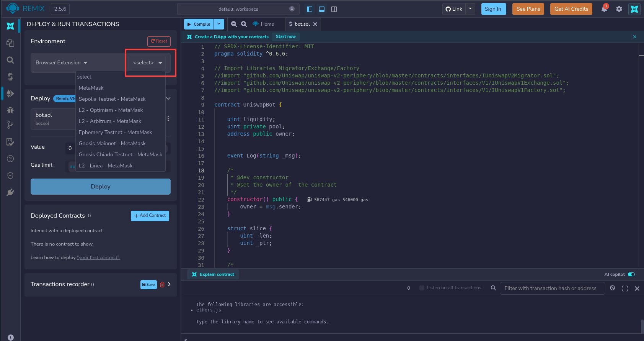Click the blue Deploy button

(x=101, y=187)
